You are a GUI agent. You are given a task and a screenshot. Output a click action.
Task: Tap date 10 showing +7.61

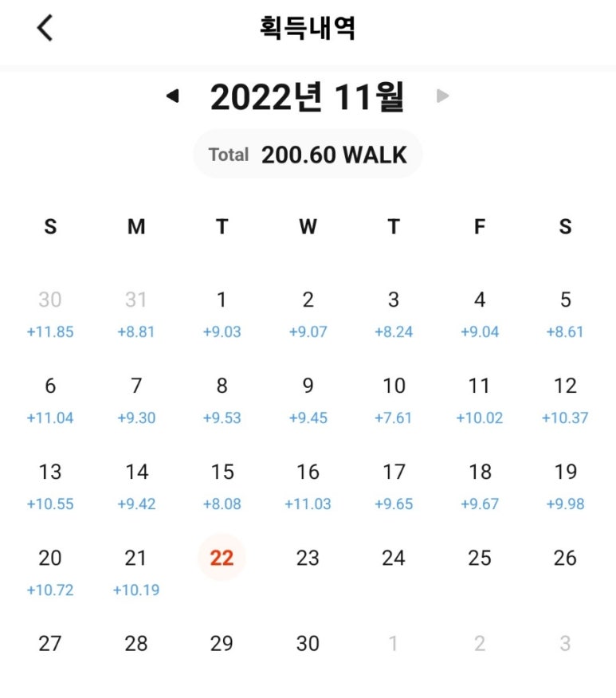pos(394,400)
